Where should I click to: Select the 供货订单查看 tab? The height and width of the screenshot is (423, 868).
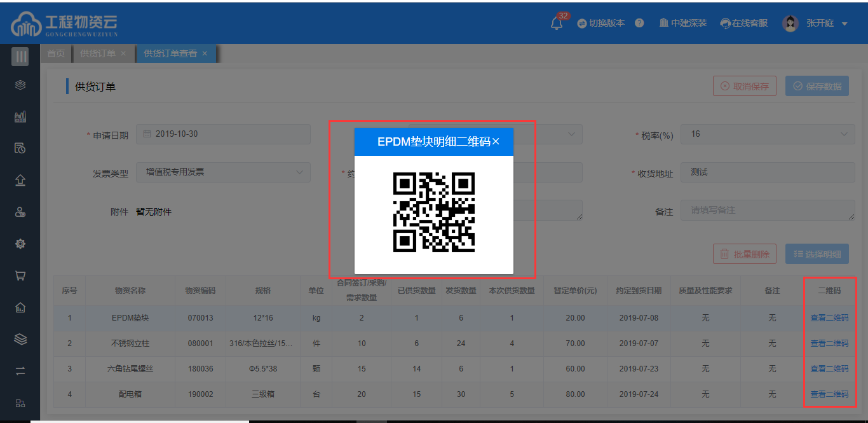tap(170, 53)
